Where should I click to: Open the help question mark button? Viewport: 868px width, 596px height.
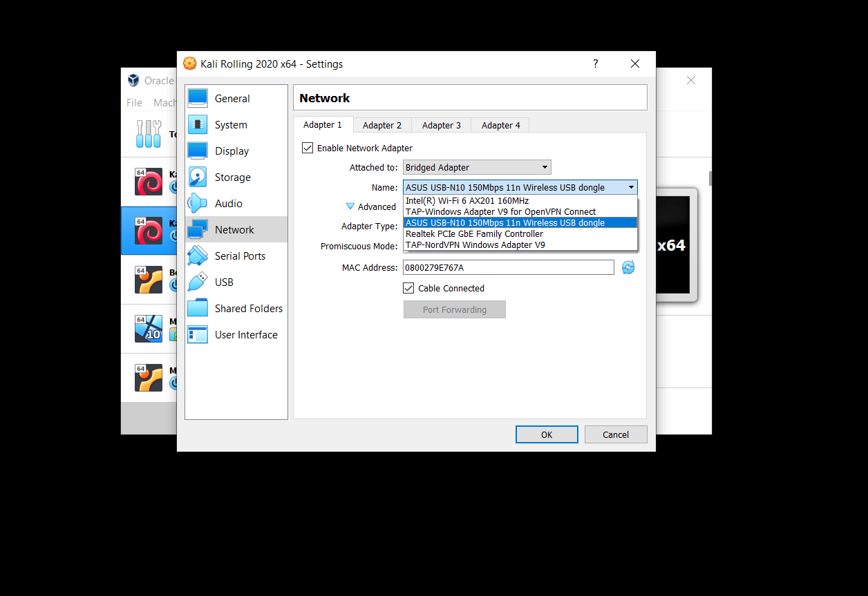(x=596, y=64)
